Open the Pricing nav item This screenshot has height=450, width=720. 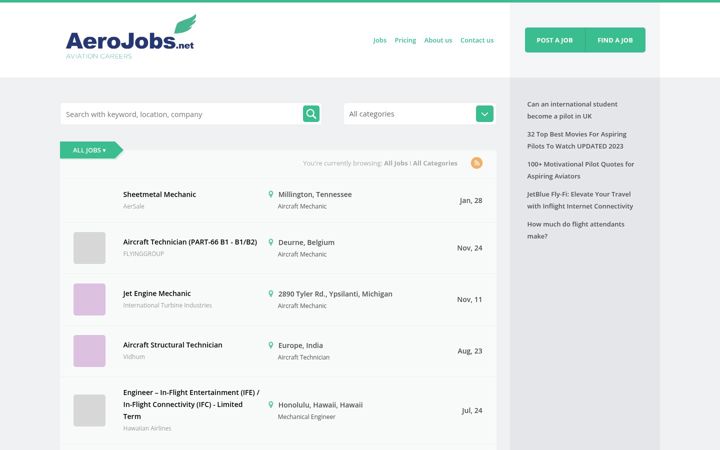[x=405, y=40]
